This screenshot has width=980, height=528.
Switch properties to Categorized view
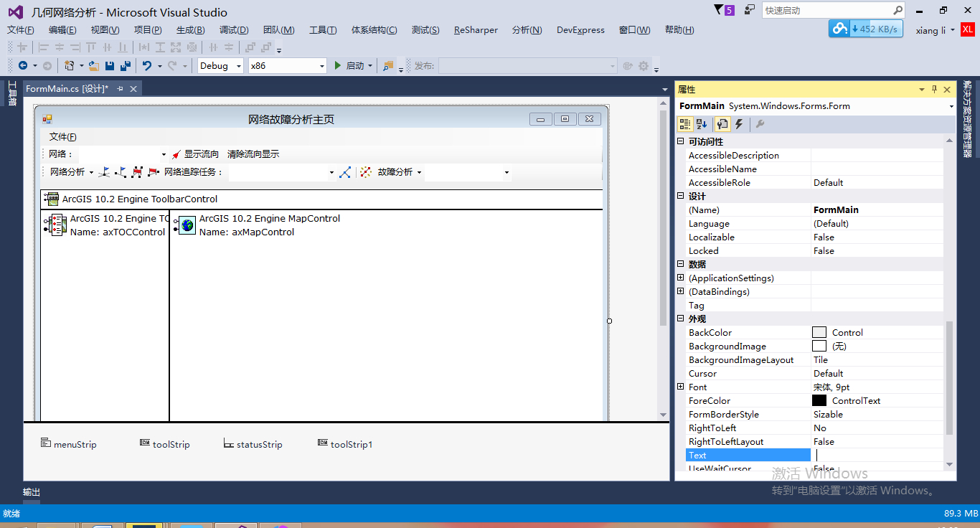pyautogui.click(x=685, y=124)
